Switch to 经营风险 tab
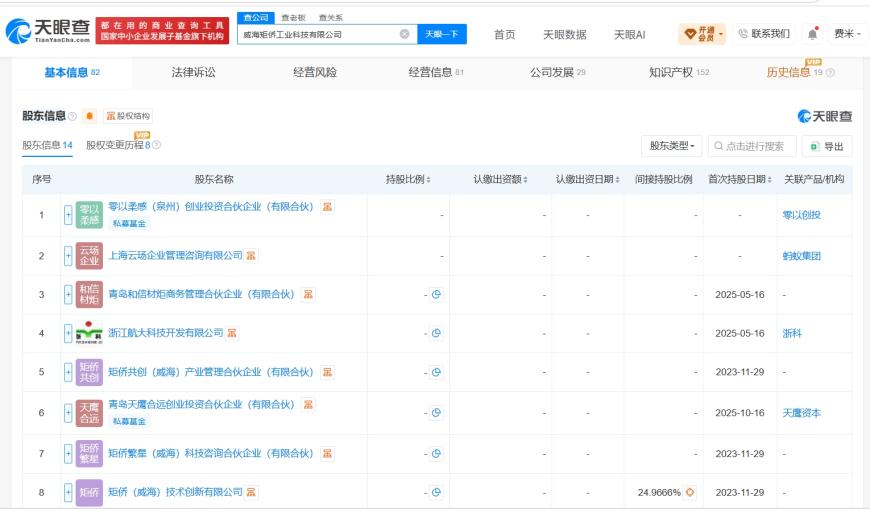 [315, 72]
